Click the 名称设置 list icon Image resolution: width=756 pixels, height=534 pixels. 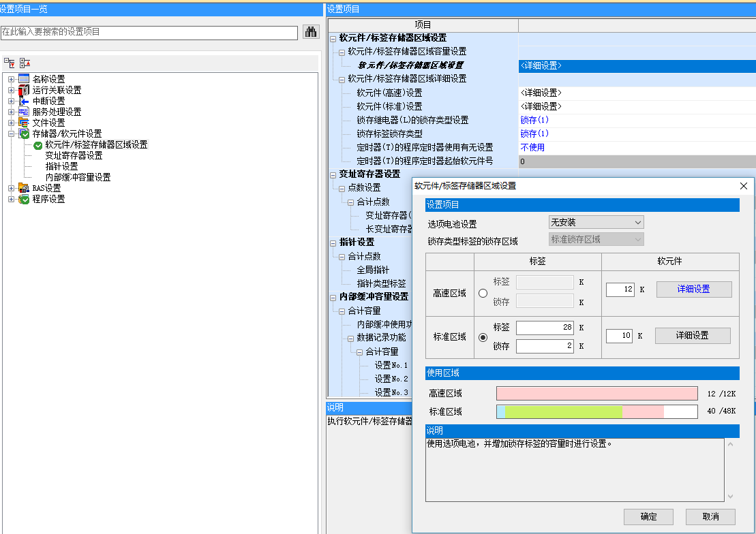pyautogui.click(x=24, y=79)
